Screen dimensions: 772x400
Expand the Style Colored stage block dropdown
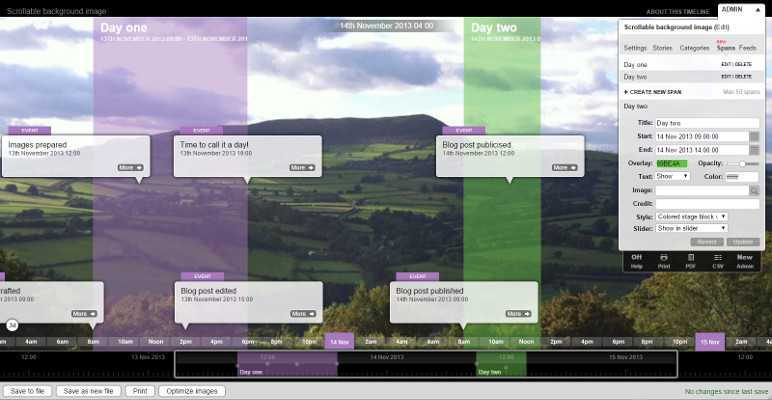point(692,217)
